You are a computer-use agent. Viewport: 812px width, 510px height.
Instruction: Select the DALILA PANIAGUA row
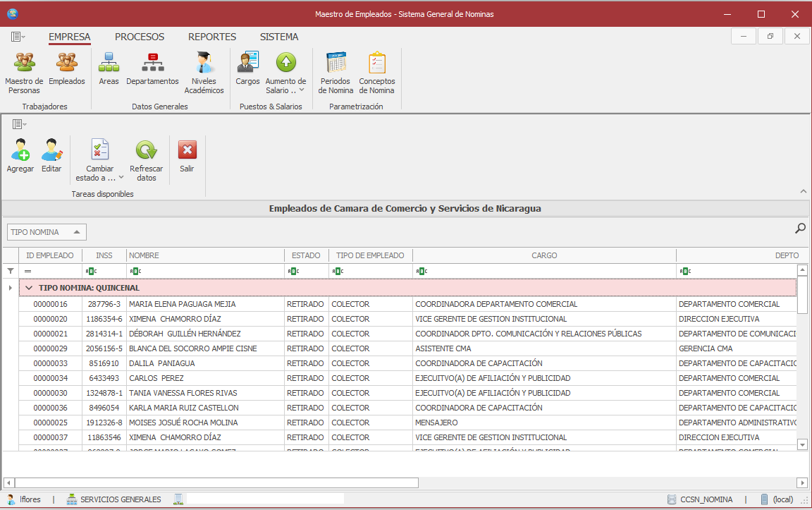[407, 363]
